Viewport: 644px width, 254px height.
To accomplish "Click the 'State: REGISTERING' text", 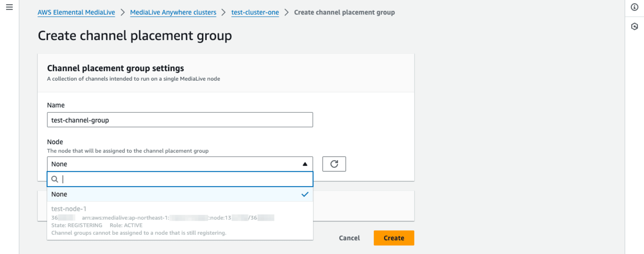I will tap(77, 225).
